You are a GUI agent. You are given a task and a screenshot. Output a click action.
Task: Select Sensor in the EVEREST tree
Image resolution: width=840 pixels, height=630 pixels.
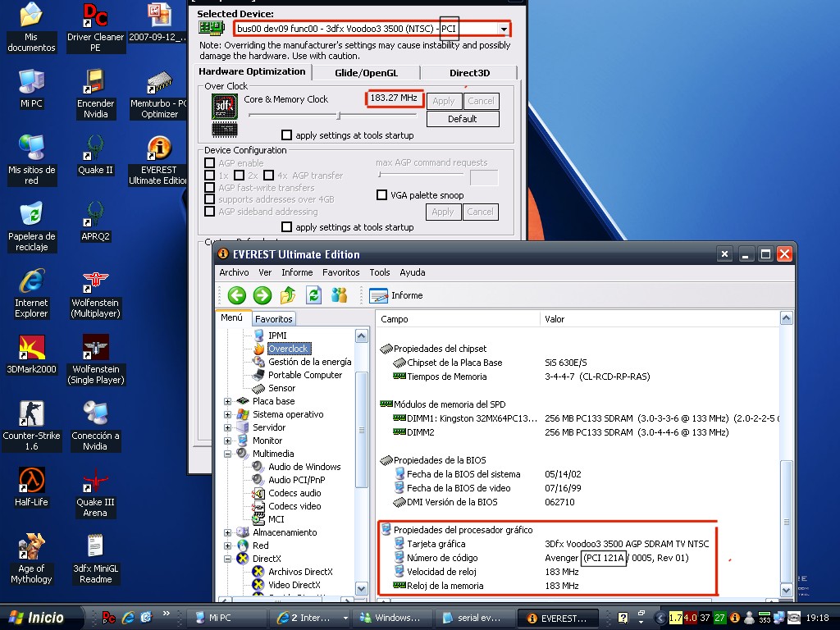(x=282, y=388)
